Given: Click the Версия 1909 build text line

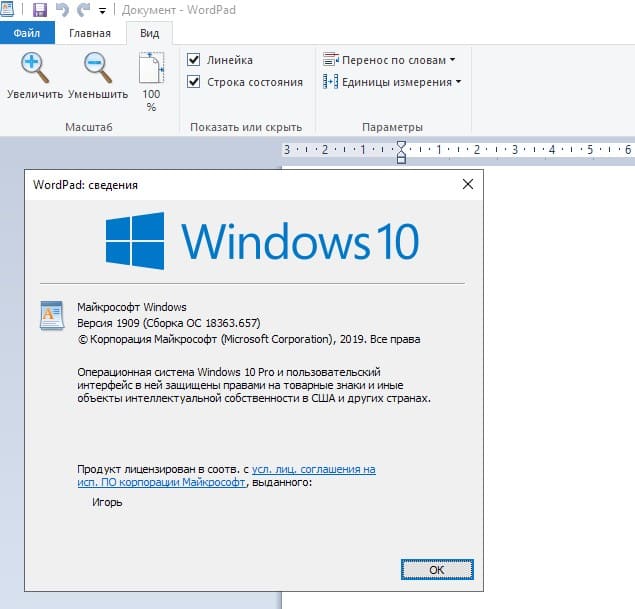Looking at the screenshot, I should point(168,323).
